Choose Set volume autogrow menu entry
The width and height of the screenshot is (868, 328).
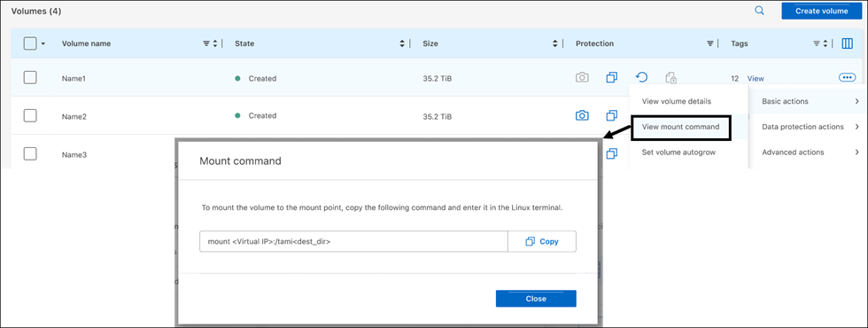coord(679,152)
